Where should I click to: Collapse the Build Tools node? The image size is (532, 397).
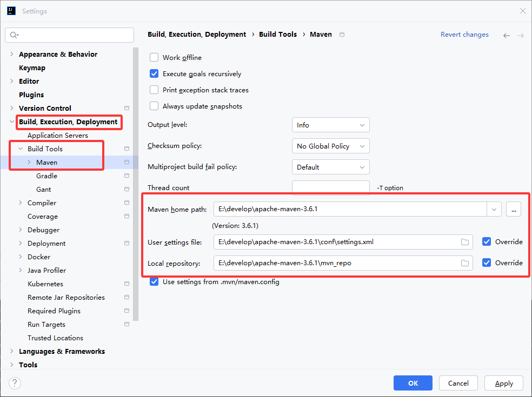pos(21,149)
